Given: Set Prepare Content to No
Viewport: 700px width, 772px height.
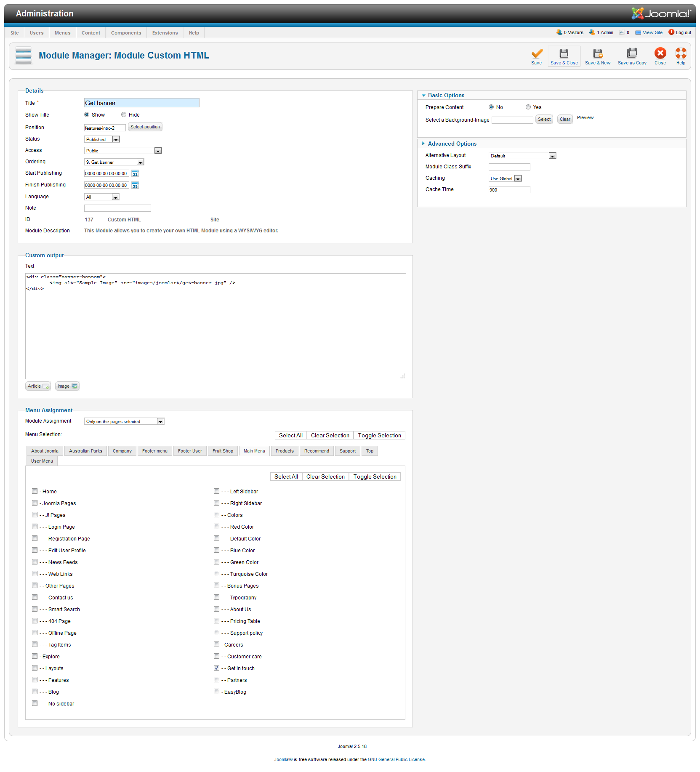Looking at the screenshot, I should (491, 107).
